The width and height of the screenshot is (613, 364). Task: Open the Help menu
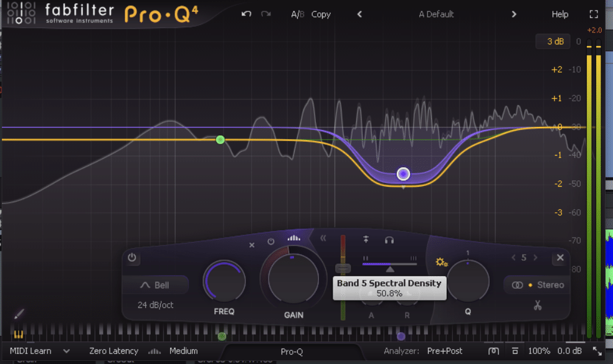coord(559,14)
